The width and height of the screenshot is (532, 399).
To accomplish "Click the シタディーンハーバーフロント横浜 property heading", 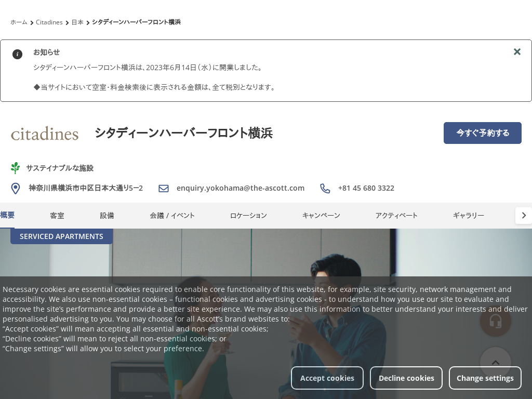I will 183,133.
